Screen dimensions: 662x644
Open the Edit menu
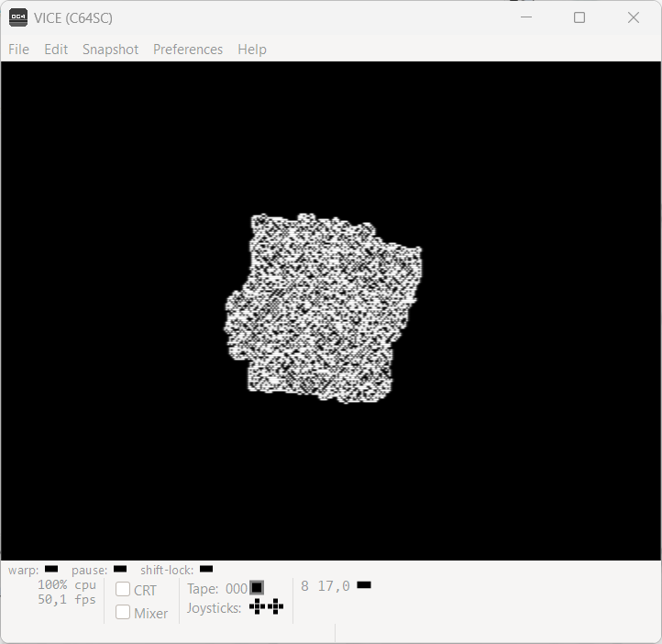pyautogui.click(x=56, y=50)
